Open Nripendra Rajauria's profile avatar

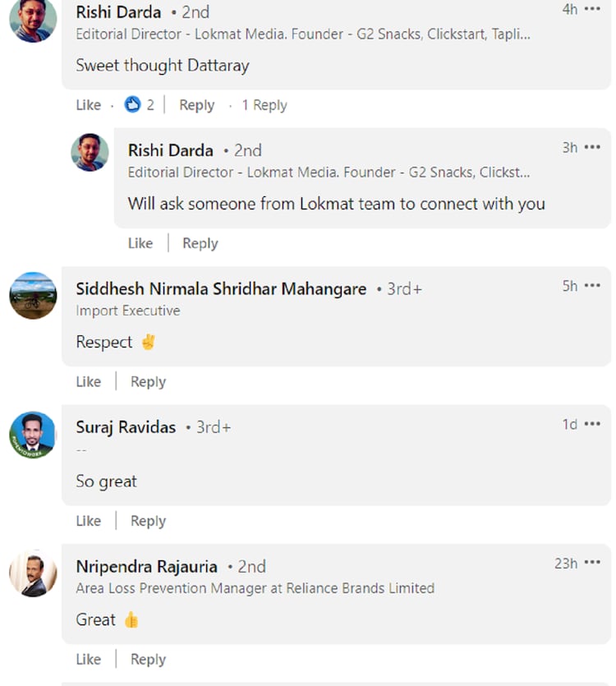pyautogui.click(x=33, y=573)
